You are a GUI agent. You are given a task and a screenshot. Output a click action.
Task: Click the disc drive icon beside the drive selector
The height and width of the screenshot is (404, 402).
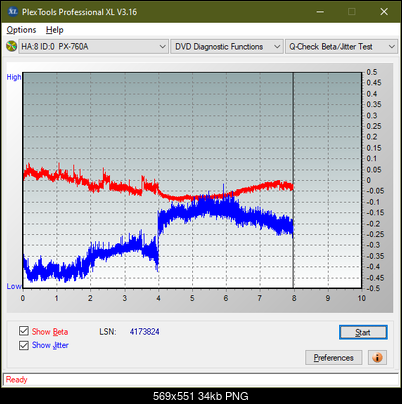coord(11,46)
